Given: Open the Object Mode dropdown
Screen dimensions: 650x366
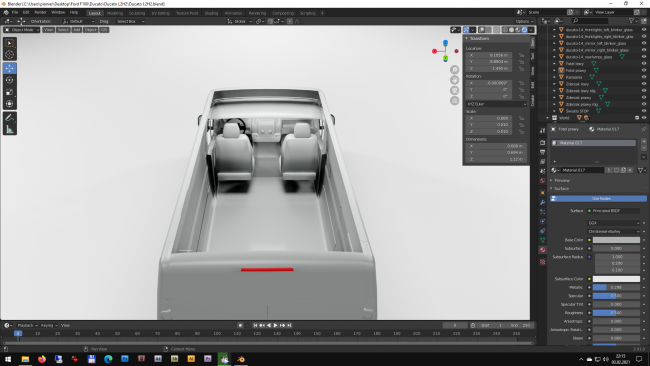Looking at the screenshot, I should pos(22,30).
